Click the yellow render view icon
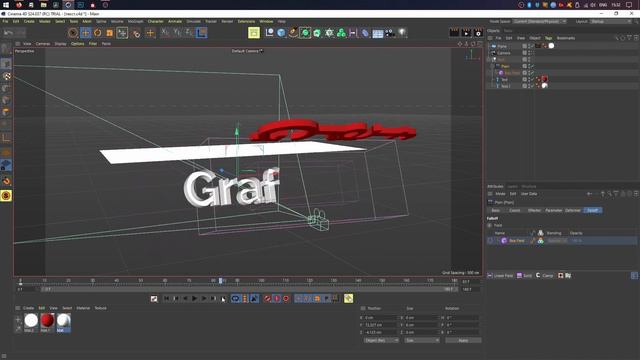 [254, 33]
